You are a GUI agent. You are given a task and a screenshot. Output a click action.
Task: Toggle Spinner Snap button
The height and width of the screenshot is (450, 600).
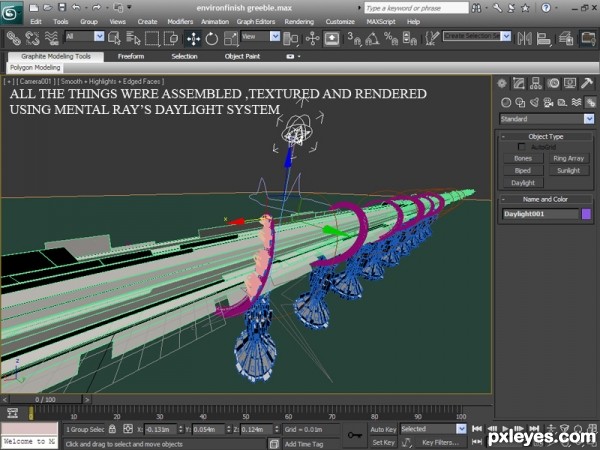tap(410, 39)
